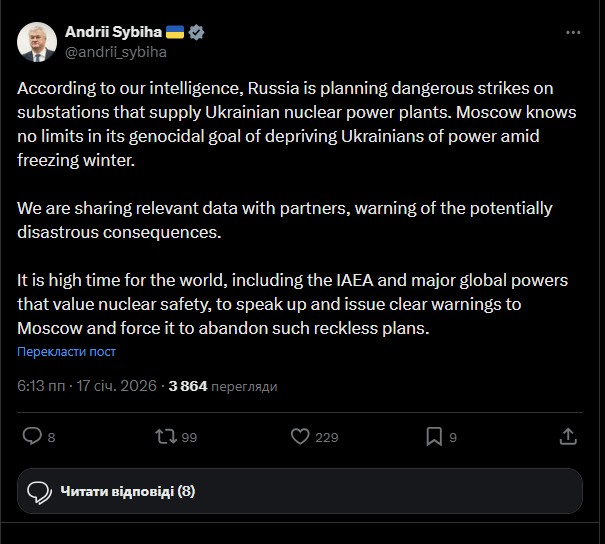The width and height of the screenshot is (605, 544).
Task: Click the 3 864 перегляди view count
Action: (x=223, y=385)
